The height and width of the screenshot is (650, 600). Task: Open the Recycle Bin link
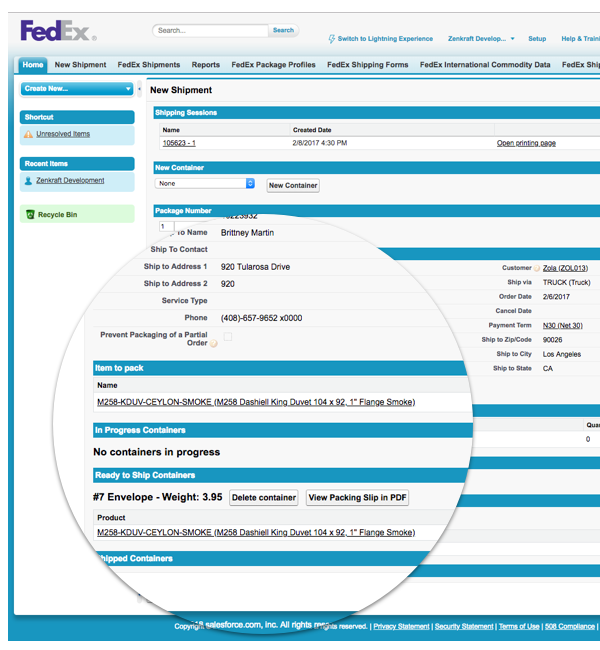[x=58, y=215]
